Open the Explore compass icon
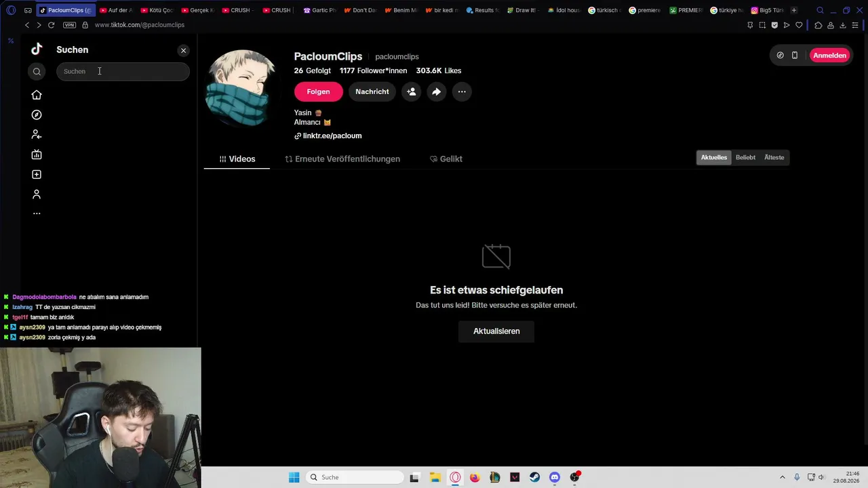Viewport: 868px width, 488px height. (x=37, y=115)
